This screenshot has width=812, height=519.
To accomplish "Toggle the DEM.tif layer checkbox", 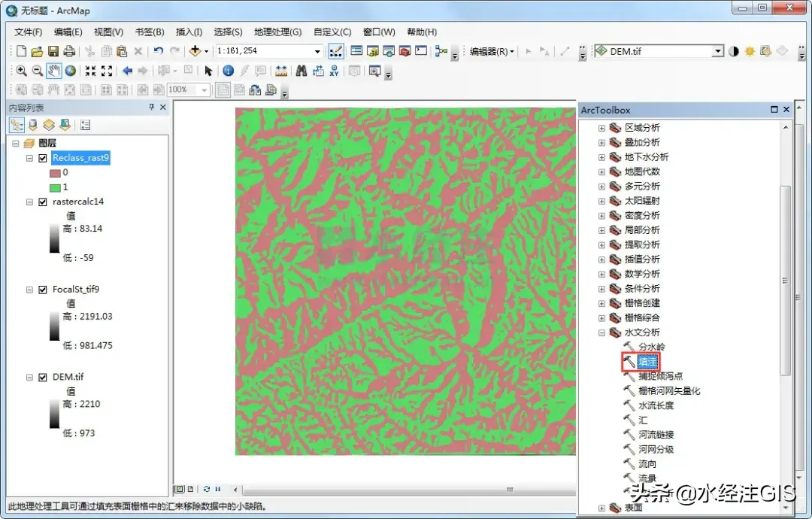I will 43,377.
